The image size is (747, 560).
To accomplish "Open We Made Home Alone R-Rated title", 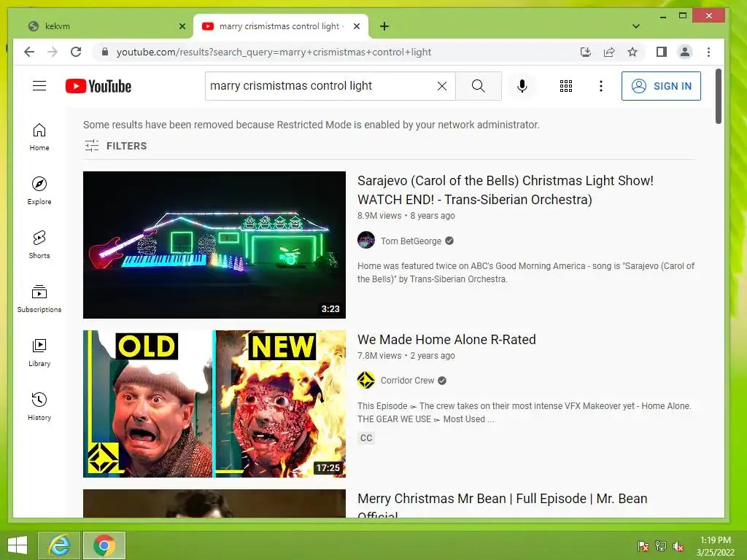I will coord(446,340).
